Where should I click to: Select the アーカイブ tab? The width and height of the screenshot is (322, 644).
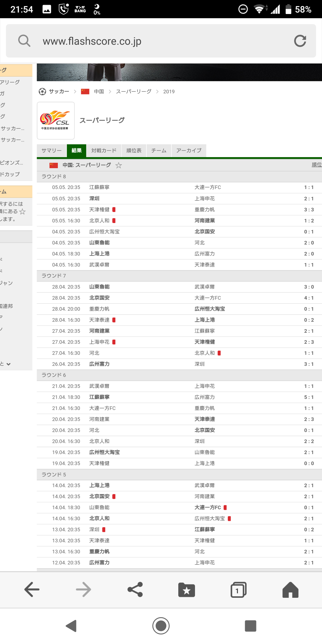coord(189,151)
